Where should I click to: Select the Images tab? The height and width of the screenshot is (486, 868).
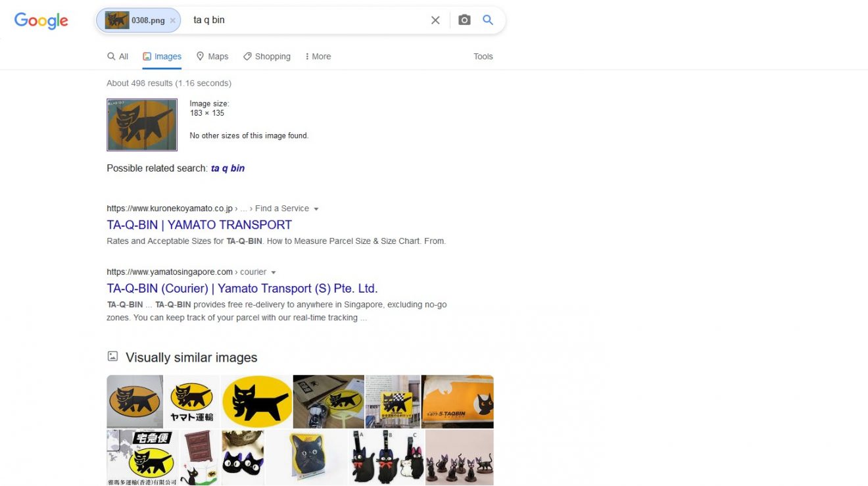[x=162, y=57]
